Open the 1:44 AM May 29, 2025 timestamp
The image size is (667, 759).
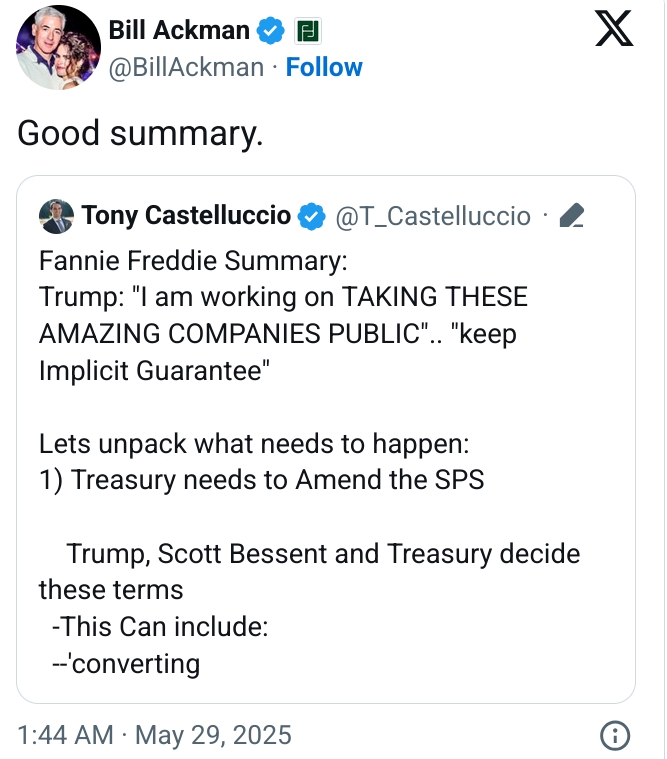tap(155, 735)
